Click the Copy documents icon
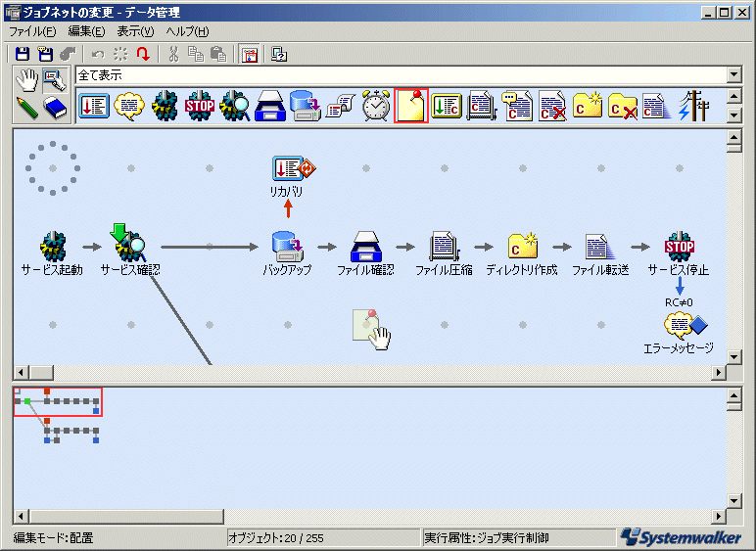756x551 pixels. click(x=196, y=54)
